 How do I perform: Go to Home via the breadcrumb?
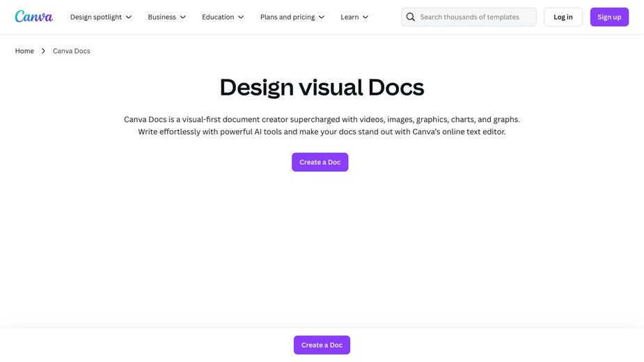24,51
